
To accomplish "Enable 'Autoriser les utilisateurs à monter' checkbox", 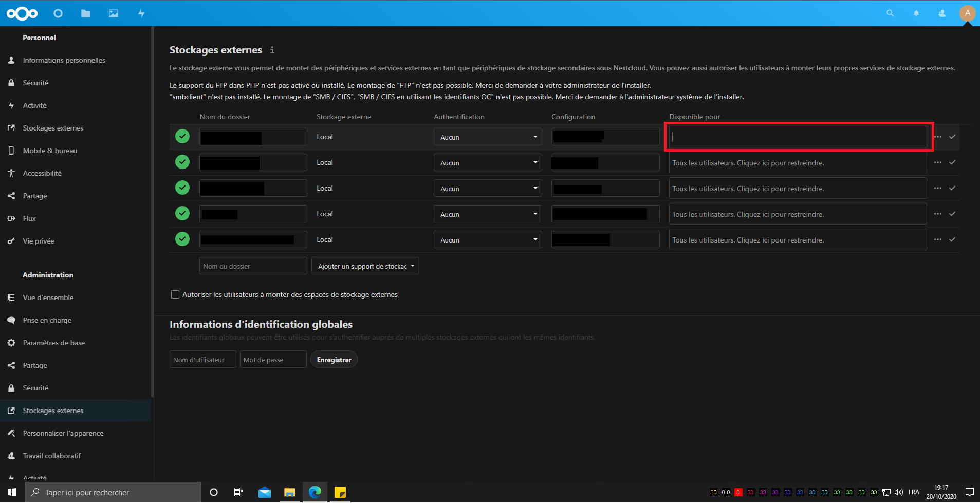I will [175, 294].
